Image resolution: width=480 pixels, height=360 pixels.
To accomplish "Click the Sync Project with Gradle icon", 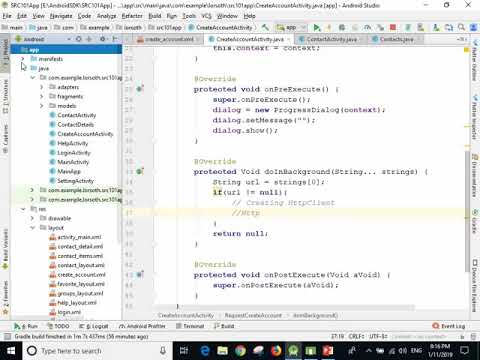I will [408, 27].
